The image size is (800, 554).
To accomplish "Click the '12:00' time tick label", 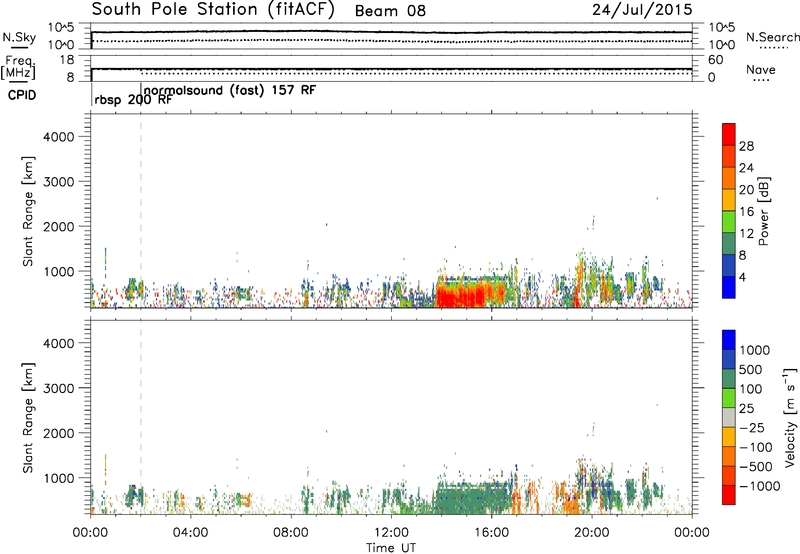I will [391, 533].
